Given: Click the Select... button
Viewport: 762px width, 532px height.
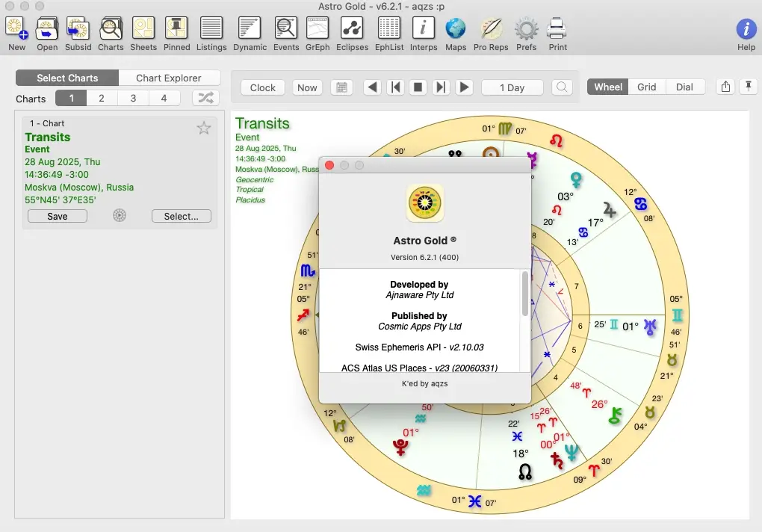Looking at the screenshot, I should coord(182,216).
